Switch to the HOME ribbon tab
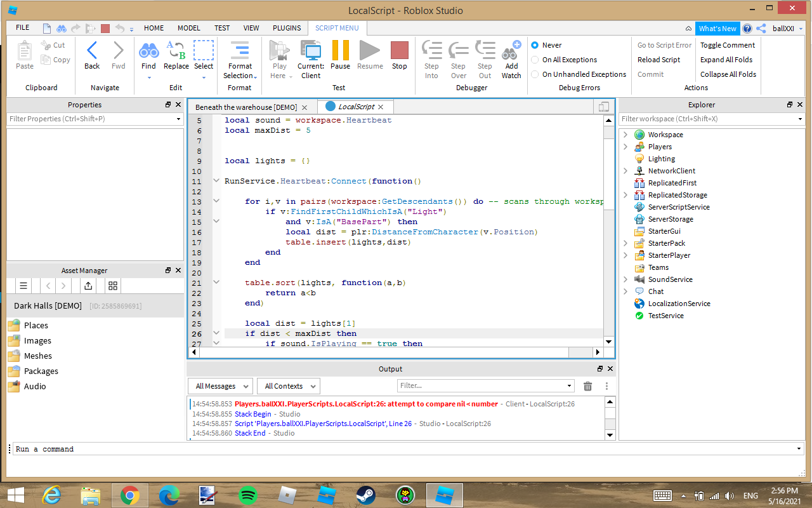The width and height of the screenshot is (812, 508). (154, 28)
